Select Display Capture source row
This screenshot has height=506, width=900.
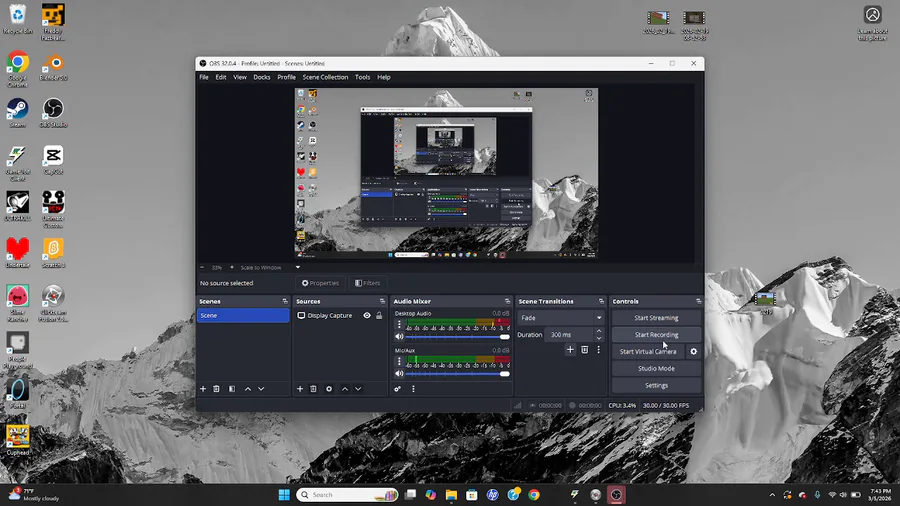[340, 316]
